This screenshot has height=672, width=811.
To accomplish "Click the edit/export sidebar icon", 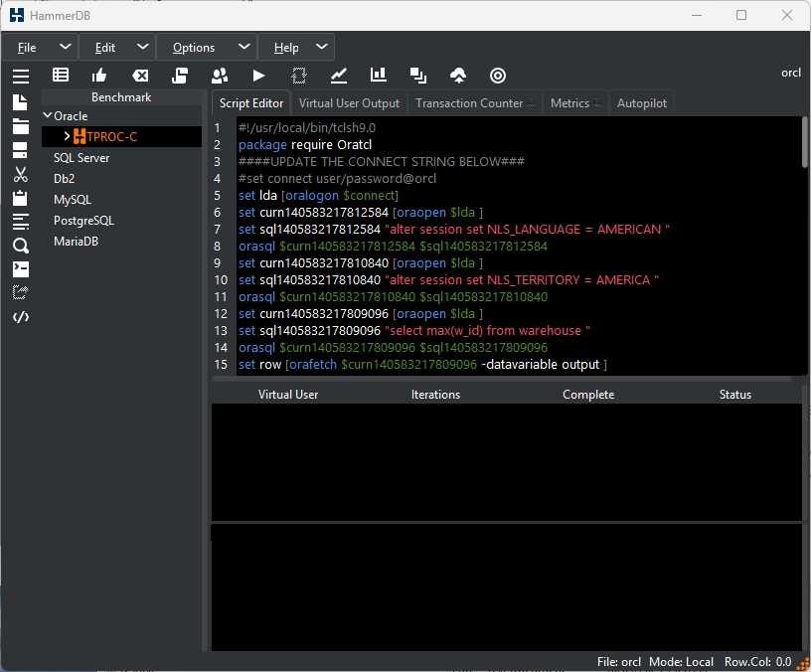I will click(x=21, y=293).
